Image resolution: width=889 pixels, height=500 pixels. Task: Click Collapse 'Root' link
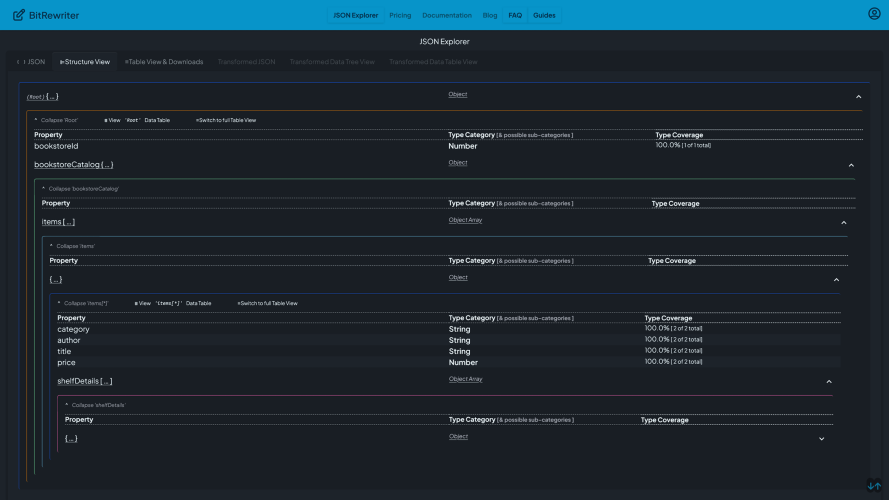56,120
